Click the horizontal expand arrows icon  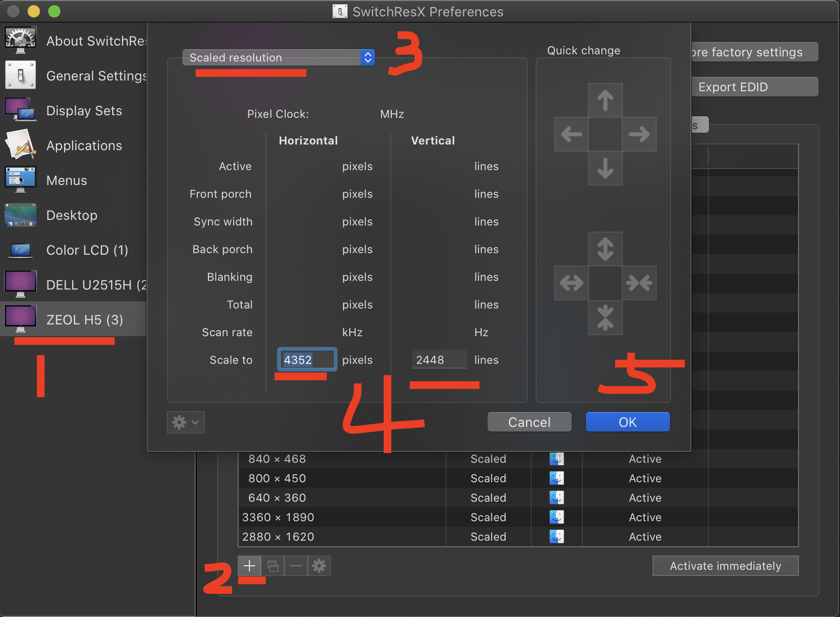(x=572, y=282)
